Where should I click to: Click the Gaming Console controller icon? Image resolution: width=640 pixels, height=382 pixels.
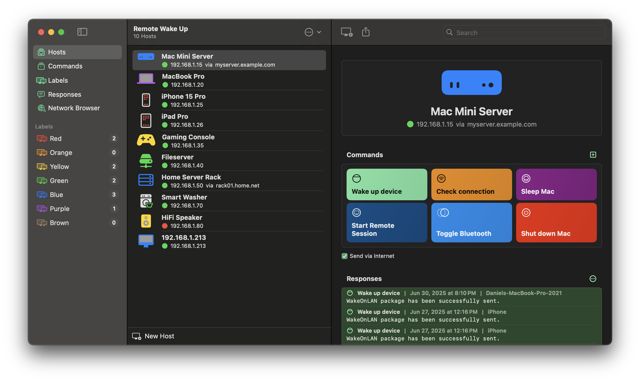pos(146,140)
